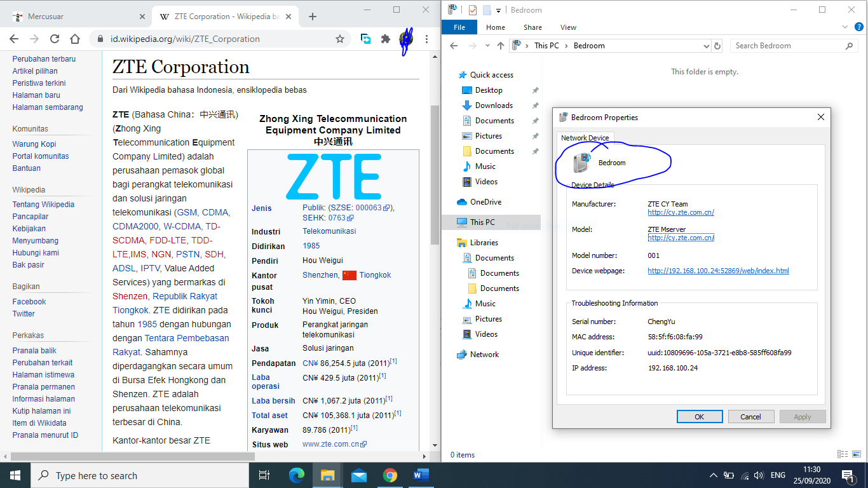
Task: Switch to the Share ribbon tab
Action: pos(532,27)
